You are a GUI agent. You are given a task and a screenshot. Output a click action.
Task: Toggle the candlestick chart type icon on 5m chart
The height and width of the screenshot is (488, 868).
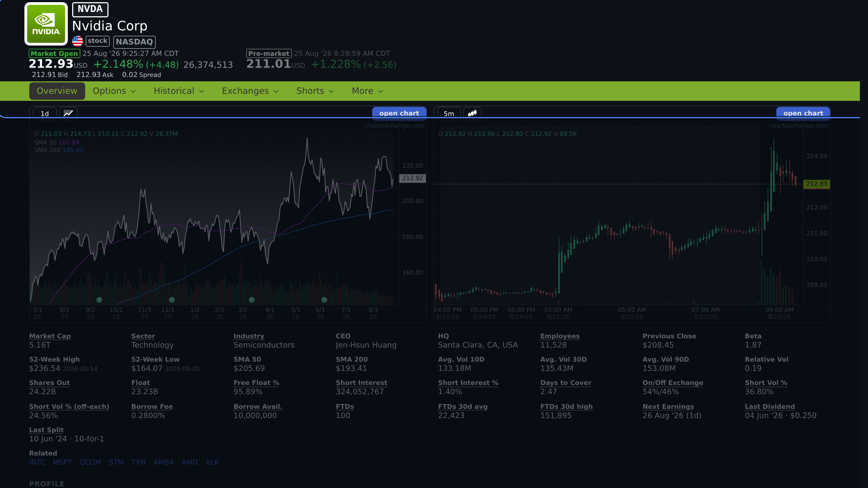[473, 113]
